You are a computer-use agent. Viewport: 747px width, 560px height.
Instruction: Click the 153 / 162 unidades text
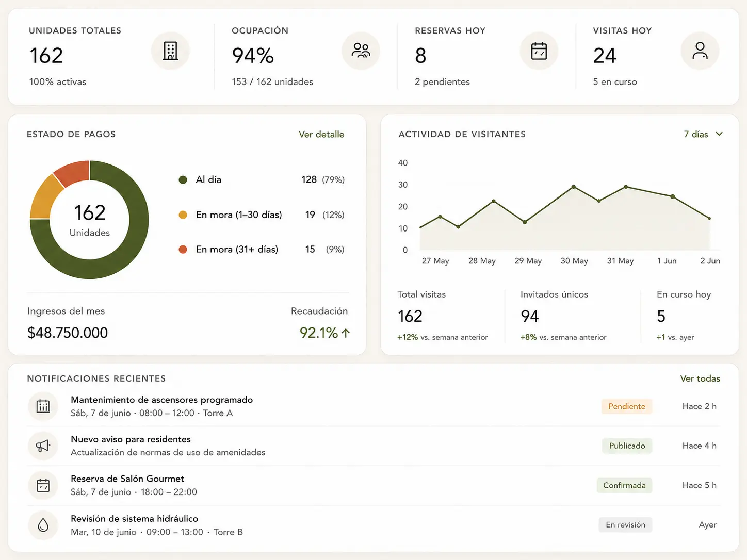(x=272, y=81)
